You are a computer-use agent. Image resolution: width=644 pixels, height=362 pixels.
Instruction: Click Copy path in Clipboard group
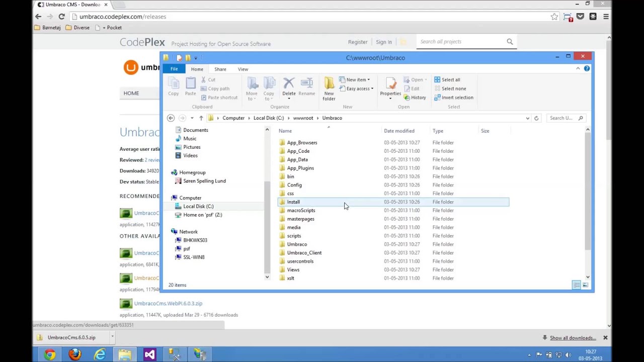click(x=215, y=88)
